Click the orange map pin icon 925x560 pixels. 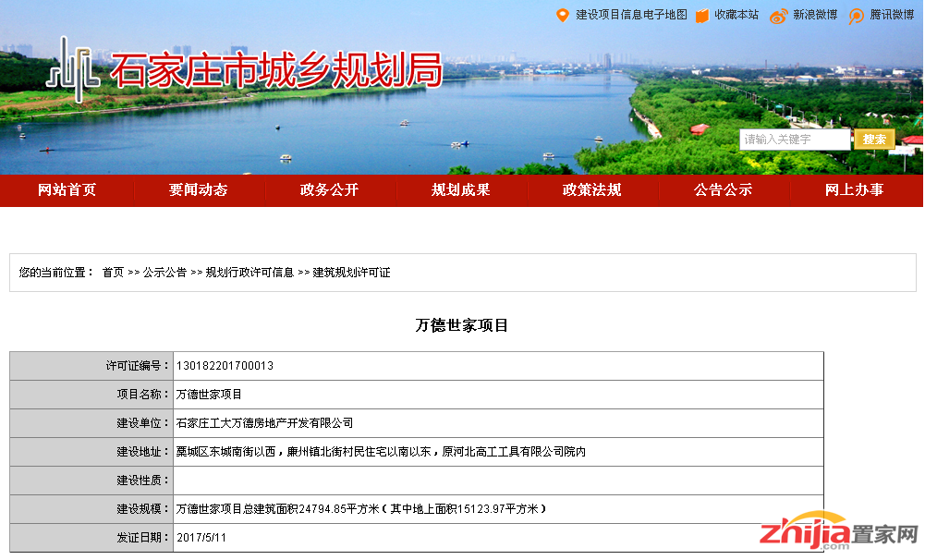coord(562,16)
